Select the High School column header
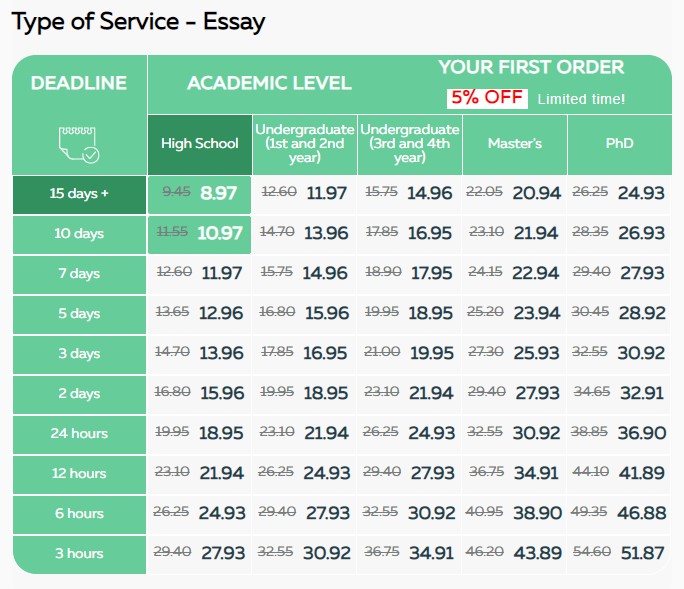Viewport: 684px width, 589px height. [x=200, y=145]
